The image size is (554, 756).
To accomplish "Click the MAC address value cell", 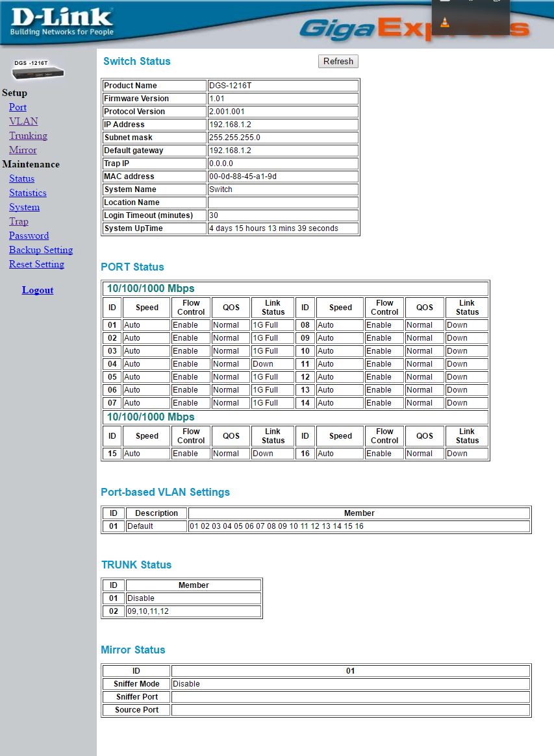I will [283, 177].
